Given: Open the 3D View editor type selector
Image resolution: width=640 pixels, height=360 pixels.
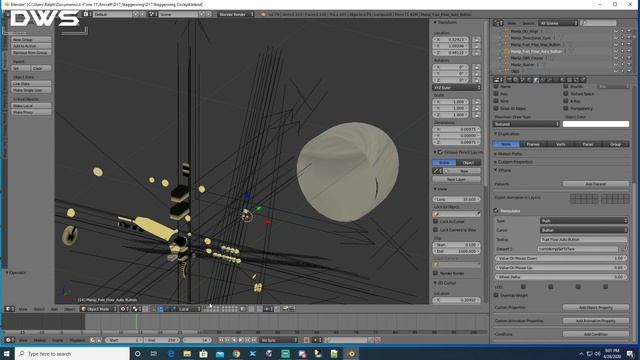Looking at the screenshot, I should 9,309.
